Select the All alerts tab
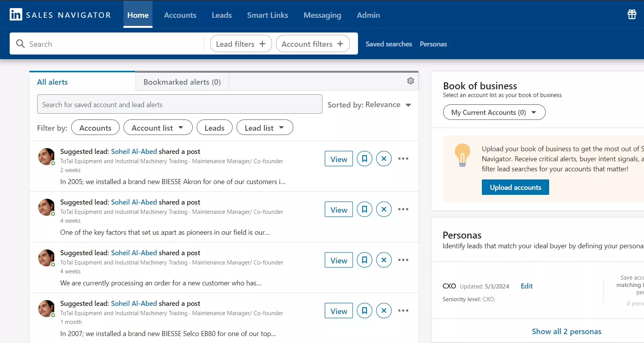Screen dimensions: 644x343 coord(82,82)
